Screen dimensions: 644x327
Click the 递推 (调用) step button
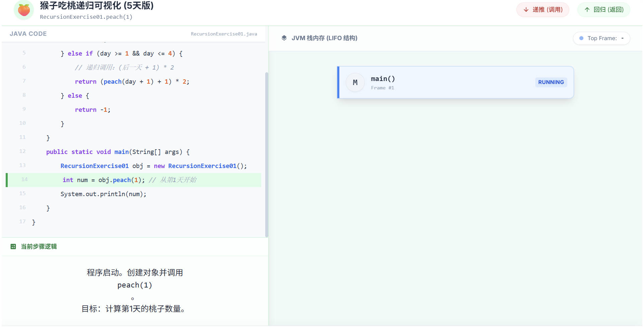coord(543,10)
